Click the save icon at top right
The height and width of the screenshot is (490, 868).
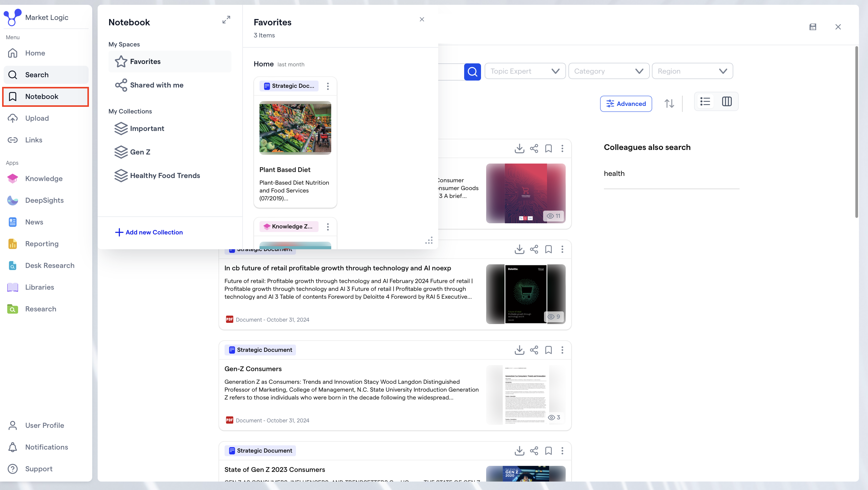813,27
